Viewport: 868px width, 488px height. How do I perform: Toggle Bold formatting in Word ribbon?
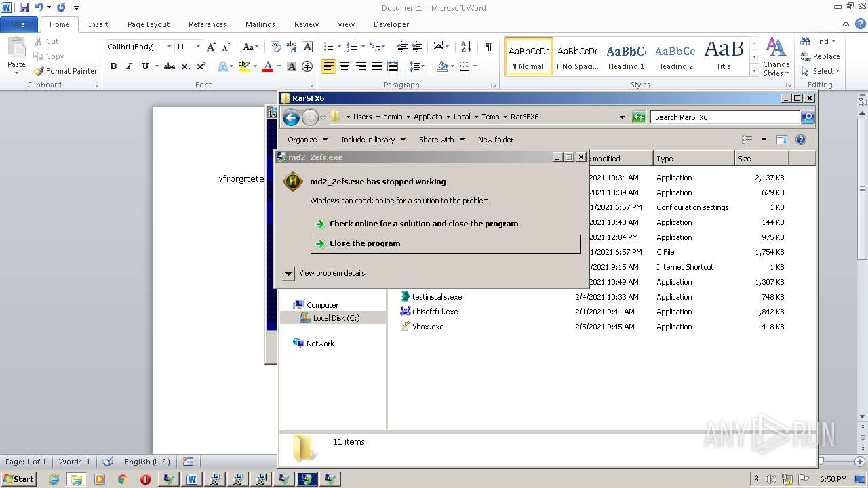pyautogui.click(x=113, y=66)
